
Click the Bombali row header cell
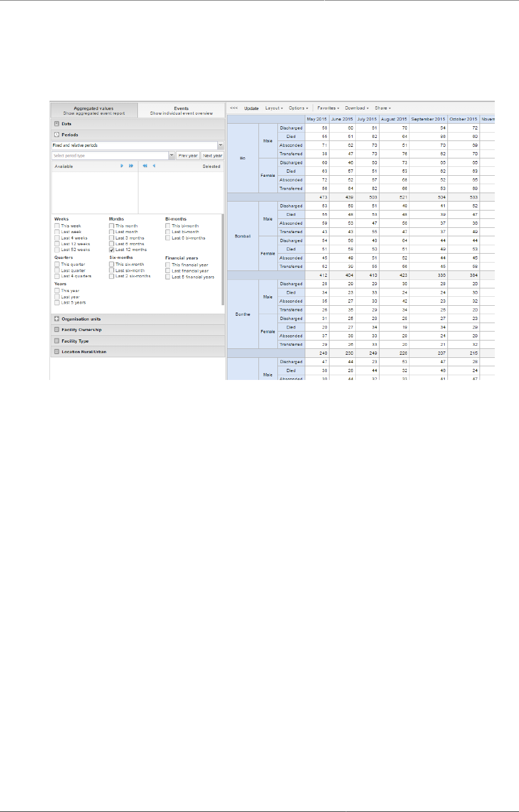coord(243,236)
